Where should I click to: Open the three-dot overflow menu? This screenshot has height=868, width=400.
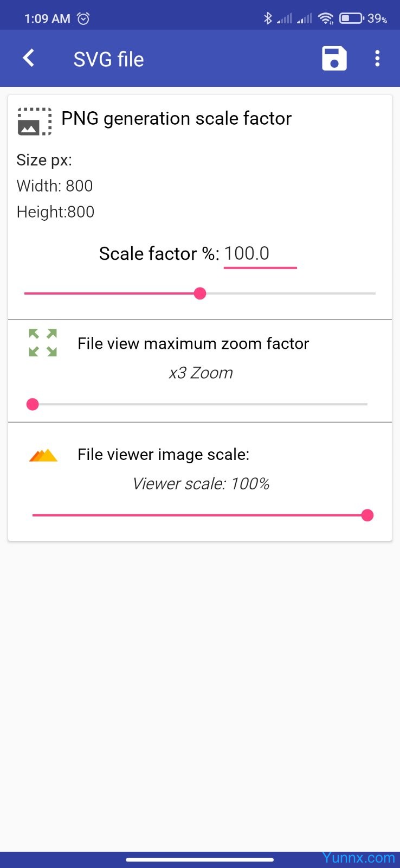coord(377,59)
